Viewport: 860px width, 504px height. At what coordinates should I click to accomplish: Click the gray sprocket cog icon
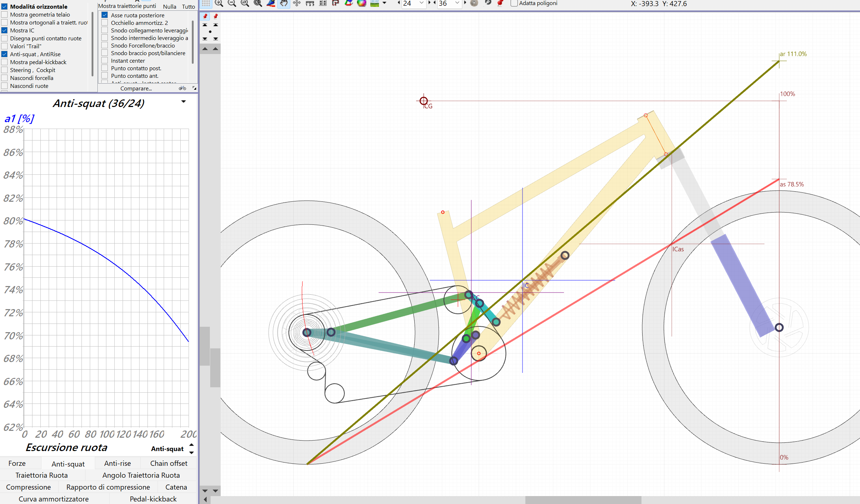pos(474,3)
